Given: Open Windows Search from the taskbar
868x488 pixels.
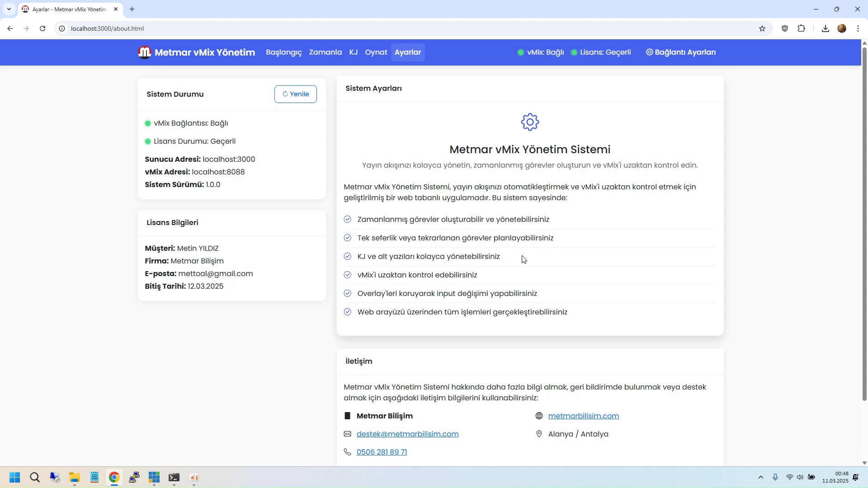Looking at the screenshot, I should [x=35, y=478].
